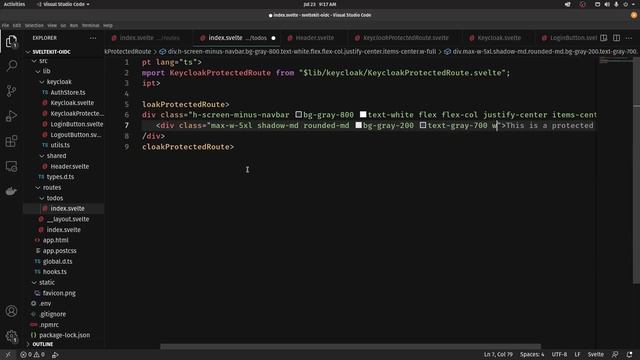Open the File menu
Image resolution: width=640 pixels, height=360 pixels.
(x=5, y=25)
